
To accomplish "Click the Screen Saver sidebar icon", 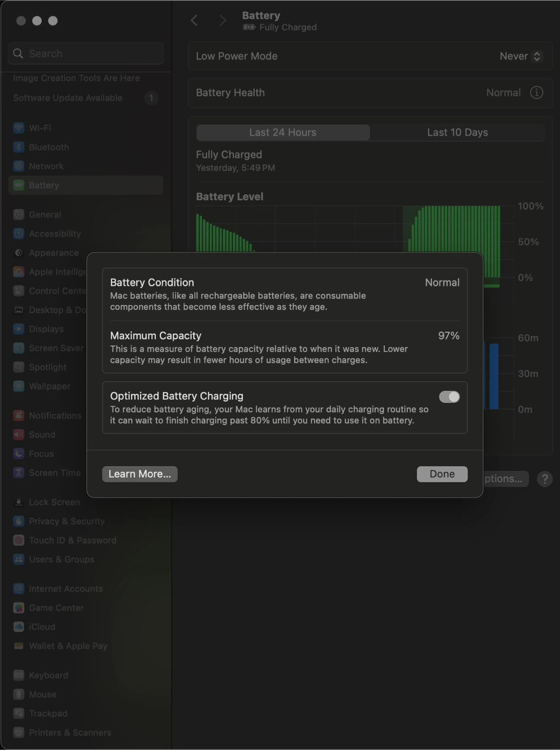I will 19,348.
